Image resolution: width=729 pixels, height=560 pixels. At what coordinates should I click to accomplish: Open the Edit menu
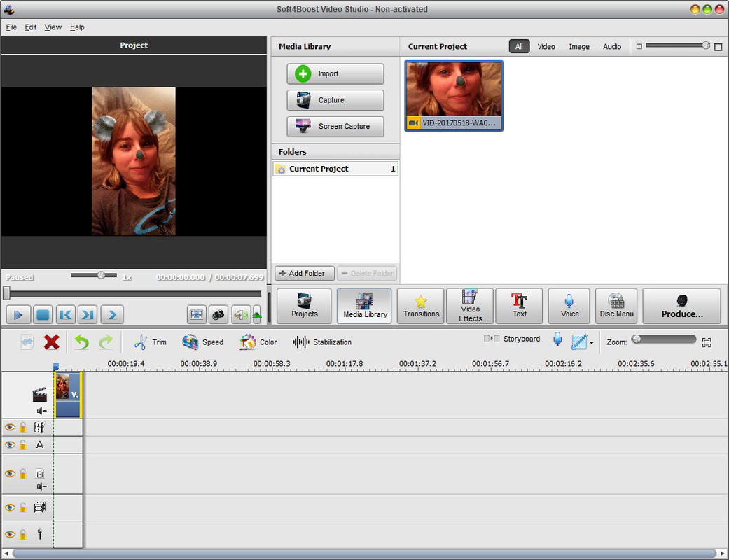point(31,27)
